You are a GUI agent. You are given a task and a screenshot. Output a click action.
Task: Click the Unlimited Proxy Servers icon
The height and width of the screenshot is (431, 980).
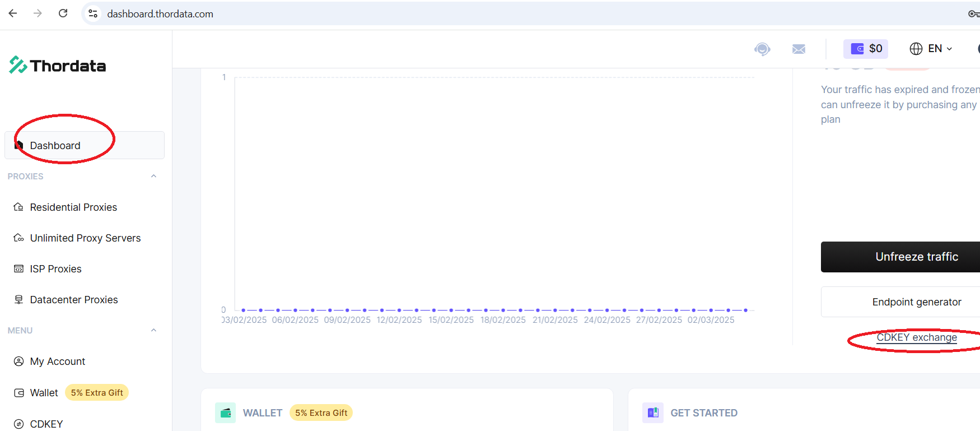click(x=18, y=238)
